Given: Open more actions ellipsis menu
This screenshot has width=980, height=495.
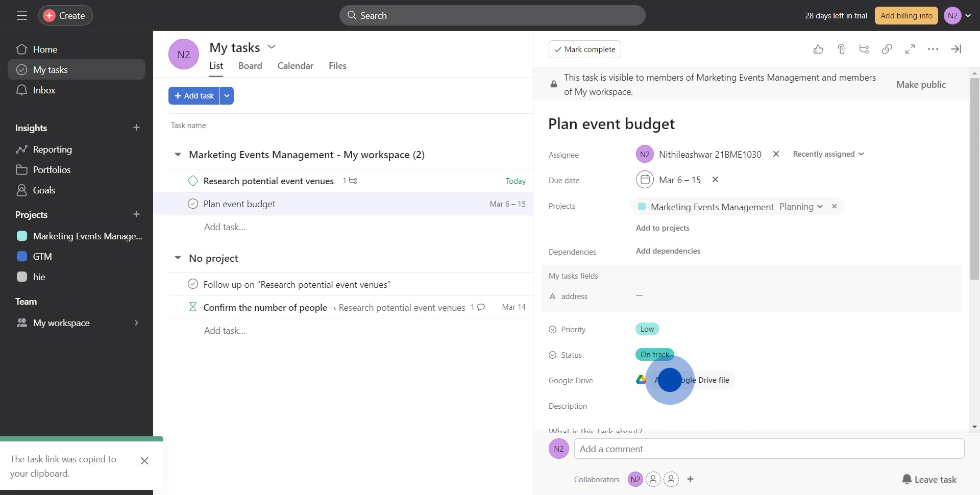Looking at the screenshot, I should click(x=933, y=49).
